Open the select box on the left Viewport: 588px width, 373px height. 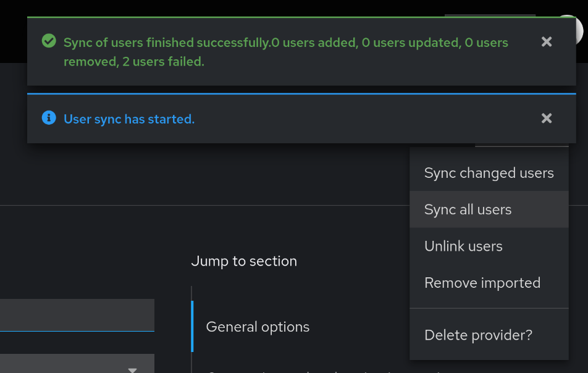[x=68, y=366]
